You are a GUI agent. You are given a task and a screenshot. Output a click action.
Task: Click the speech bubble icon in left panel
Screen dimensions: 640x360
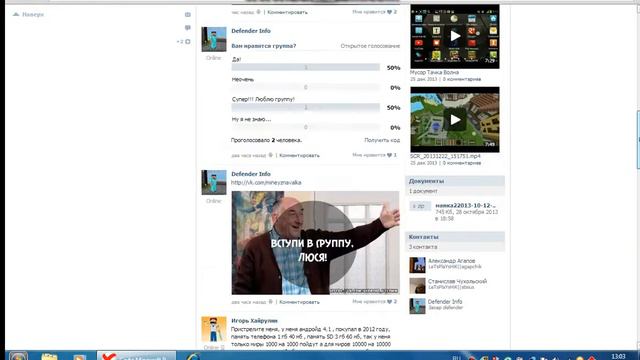(x=188, y=28)
